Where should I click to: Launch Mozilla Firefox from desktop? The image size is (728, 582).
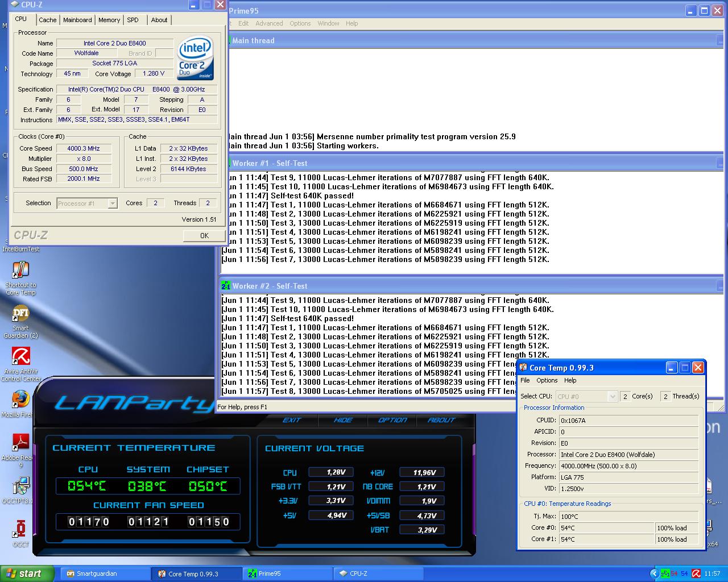click(21, 399)
